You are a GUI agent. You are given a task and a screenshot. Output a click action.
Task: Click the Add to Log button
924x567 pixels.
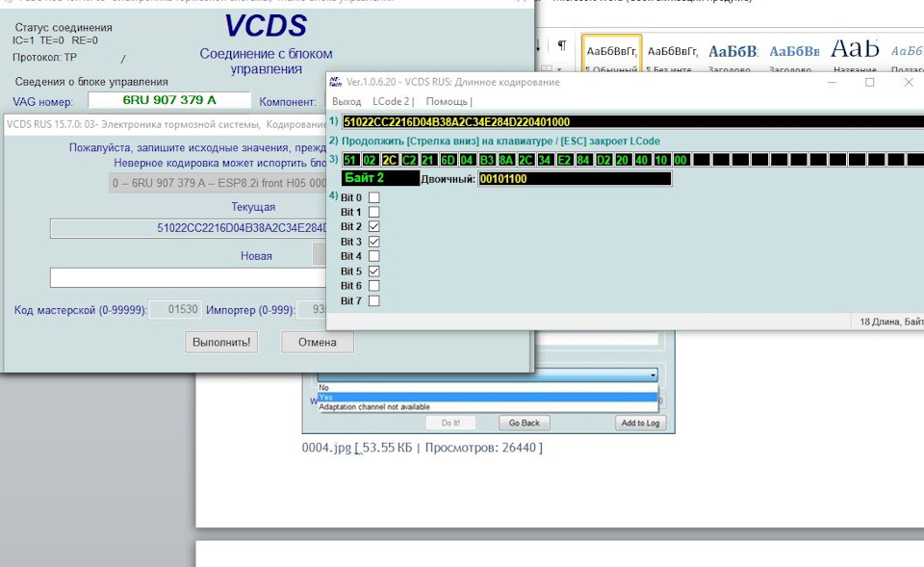640,423
